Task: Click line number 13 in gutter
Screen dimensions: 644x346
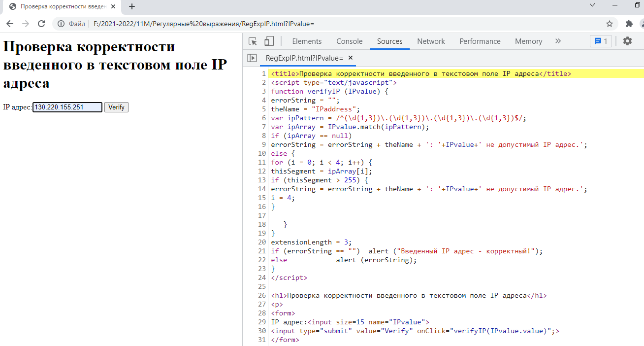Action: [262, 180]
